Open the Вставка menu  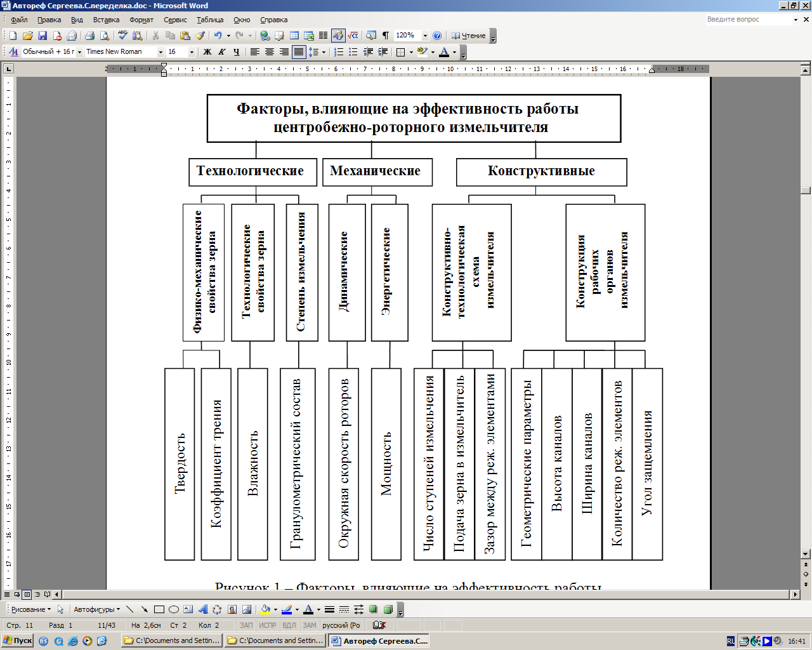106,20
